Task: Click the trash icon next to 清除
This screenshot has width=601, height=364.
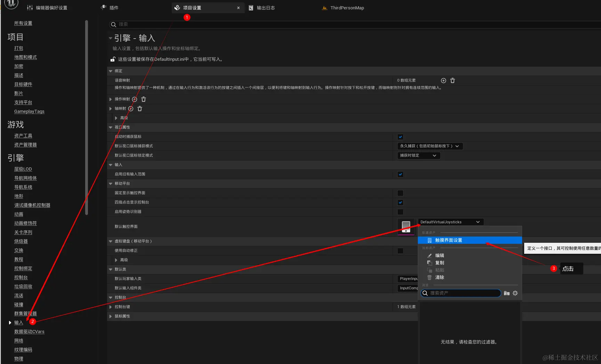Action: (x=430, y=278)
